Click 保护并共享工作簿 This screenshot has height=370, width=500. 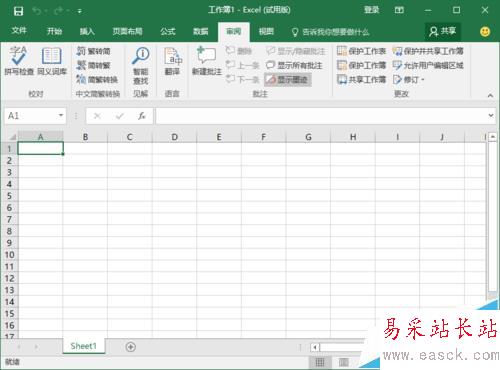(x=428, y=51)
